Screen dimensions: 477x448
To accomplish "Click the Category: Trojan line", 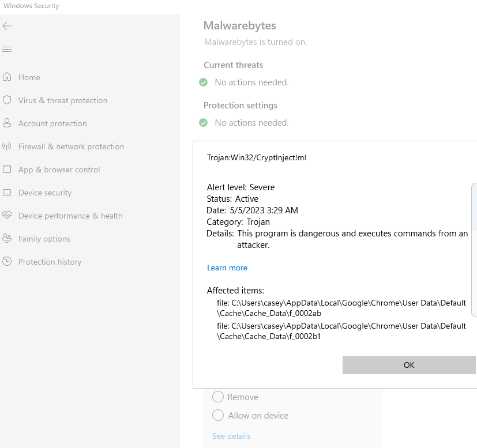I will (238, 222).
